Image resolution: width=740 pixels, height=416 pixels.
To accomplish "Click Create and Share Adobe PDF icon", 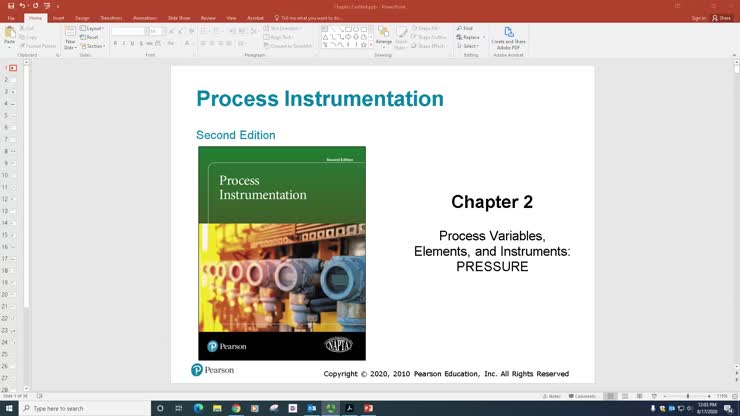I will pos(508,37).
